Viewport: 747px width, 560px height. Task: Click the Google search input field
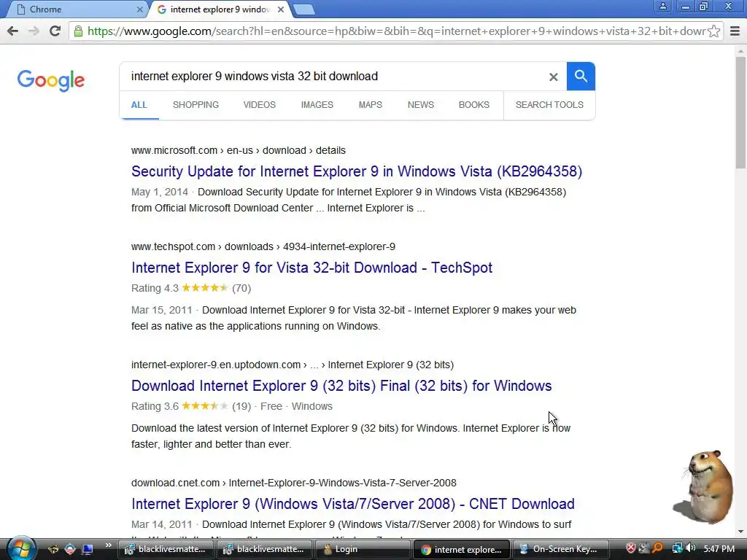tap(333, 76)
